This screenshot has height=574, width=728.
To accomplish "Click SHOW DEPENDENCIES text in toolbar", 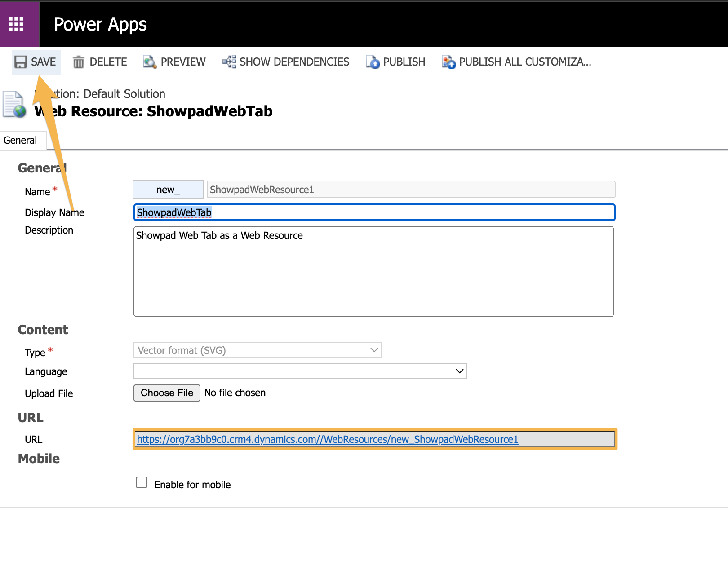I will coord(294,62).
